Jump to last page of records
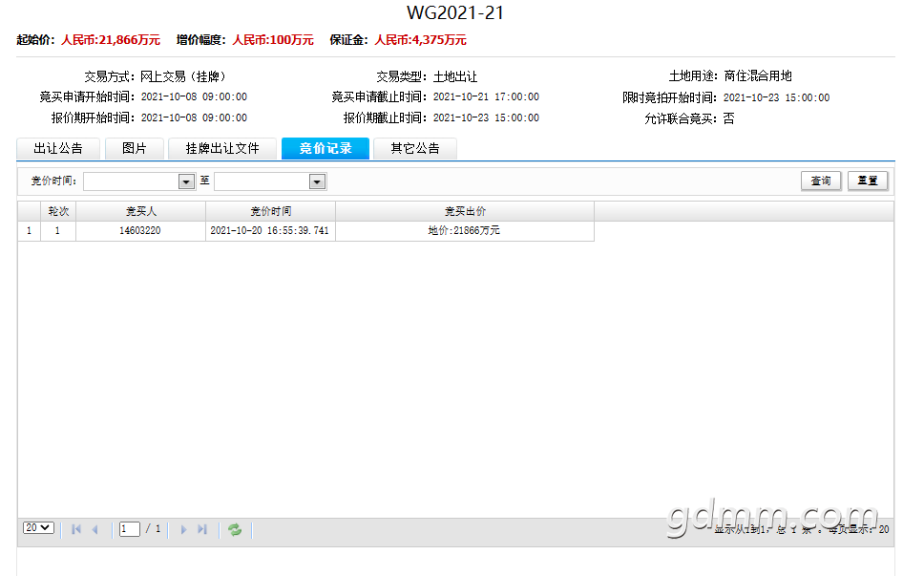Viewport: 924px width, 576px height. click(202, 529)
